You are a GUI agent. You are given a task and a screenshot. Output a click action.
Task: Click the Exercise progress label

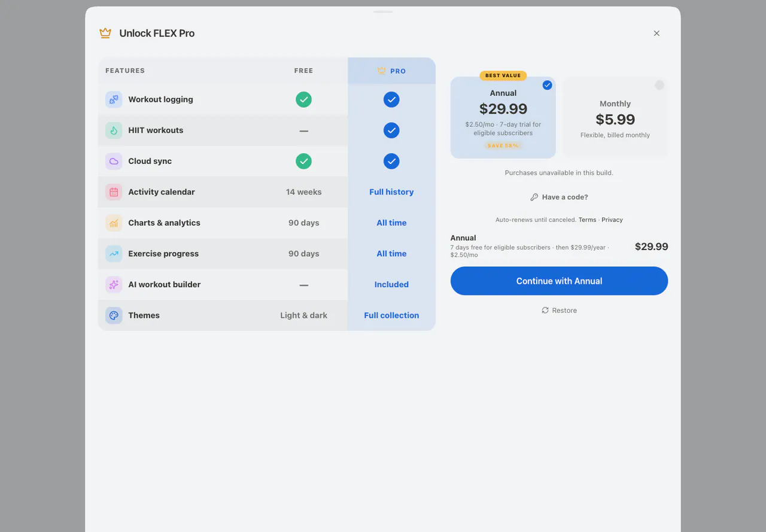(163, 254)
